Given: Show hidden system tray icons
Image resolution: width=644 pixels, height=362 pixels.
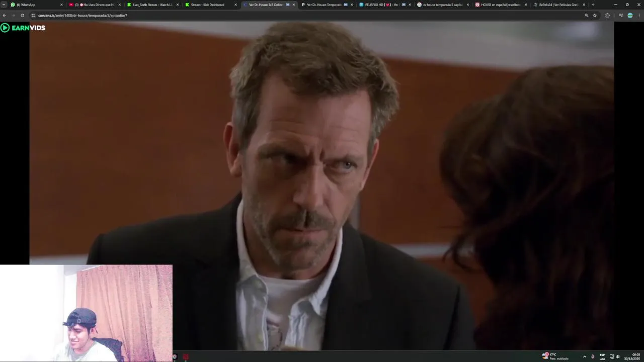Looking at the screenshot, I should click(x=584, y=356).
